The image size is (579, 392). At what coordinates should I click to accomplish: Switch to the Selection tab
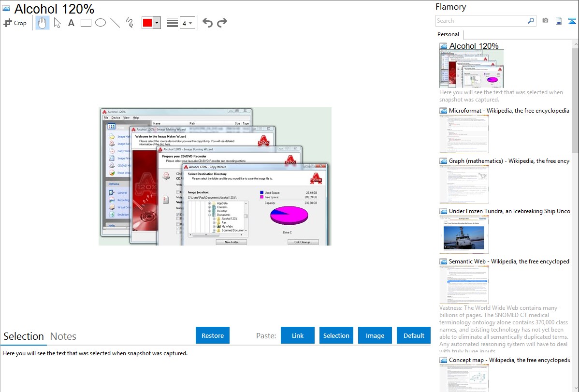[x=24, y=336]
